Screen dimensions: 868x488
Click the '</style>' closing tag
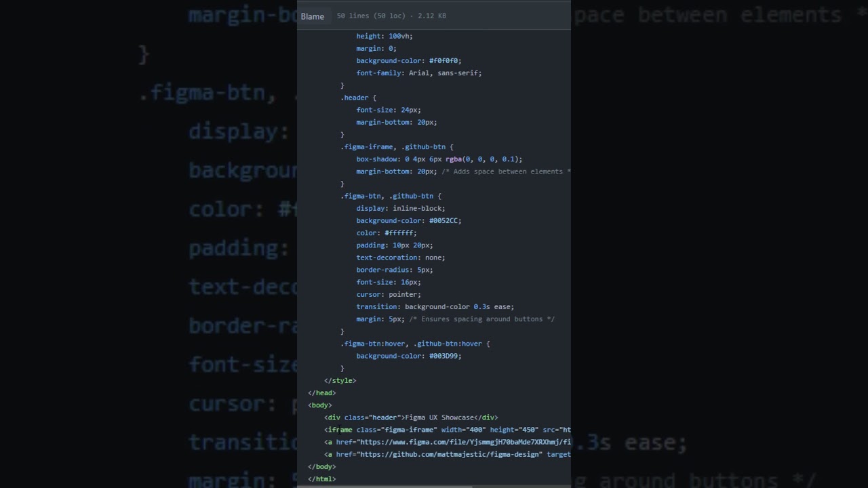[340, 380]
